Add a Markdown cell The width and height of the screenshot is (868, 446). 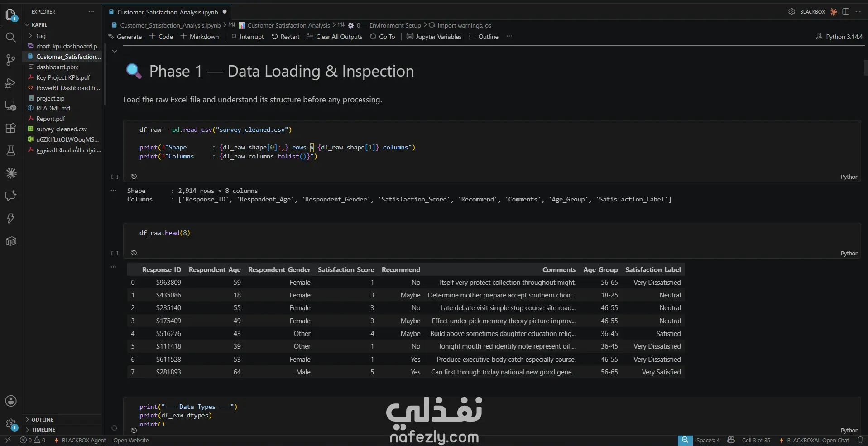pos(200,37)
